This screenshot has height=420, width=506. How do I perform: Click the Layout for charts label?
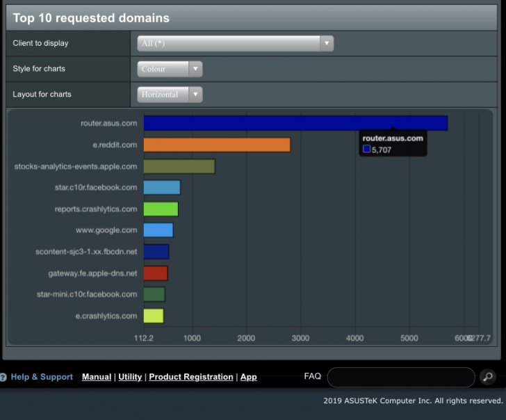(x=42, y=95)
